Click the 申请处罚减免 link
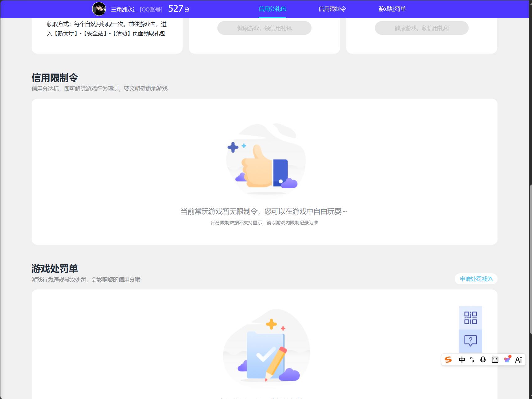Image resolution: width=532 pixels, height=399 pixels. (x=476, y=279)
